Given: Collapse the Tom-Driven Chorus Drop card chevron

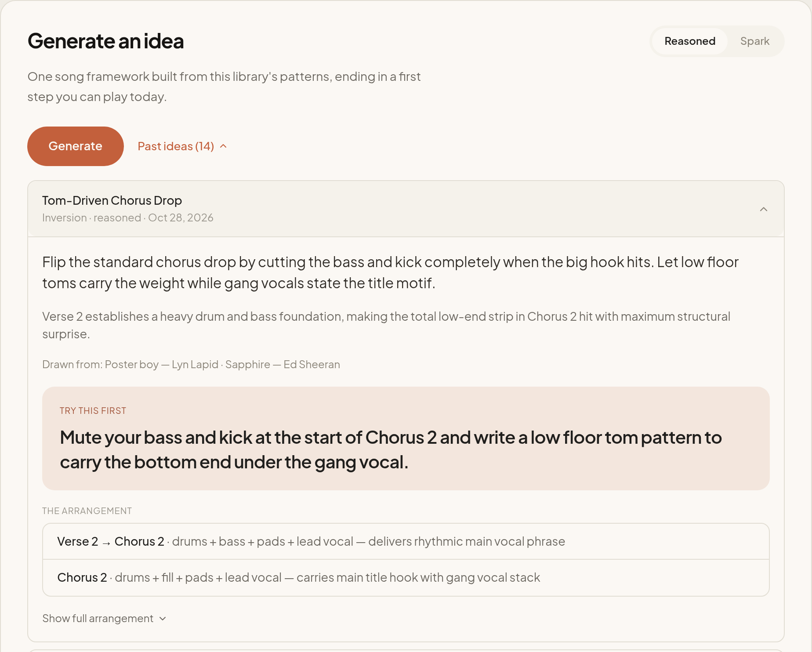Looking at the screenshot, I should point(764,209).
